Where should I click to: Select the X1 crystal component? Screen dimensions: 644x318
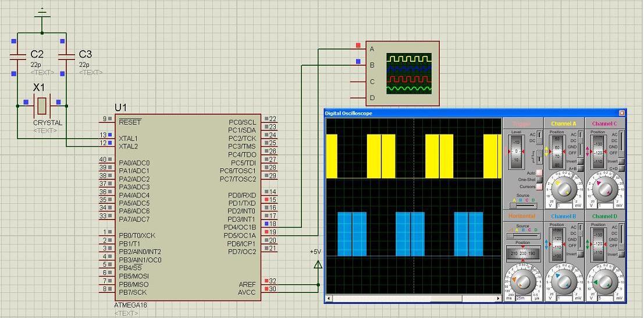pos(41,105)
